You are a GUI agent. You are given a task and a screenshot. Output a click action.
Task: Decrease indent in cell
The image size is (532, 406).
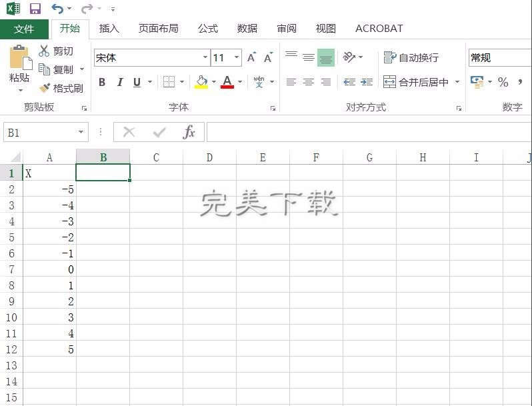click(349, 82)
